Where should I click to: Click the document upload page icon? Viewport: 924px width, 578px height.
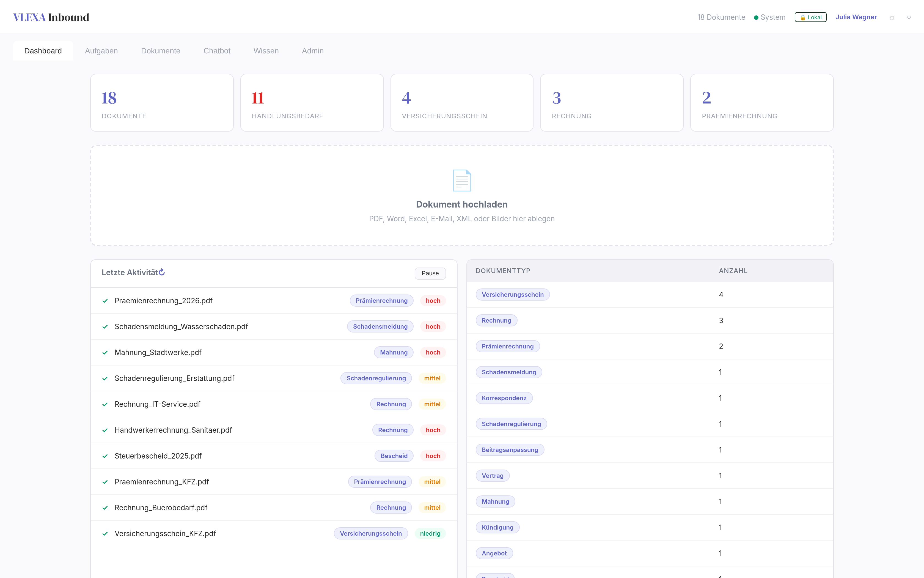[x=462, y=181]
